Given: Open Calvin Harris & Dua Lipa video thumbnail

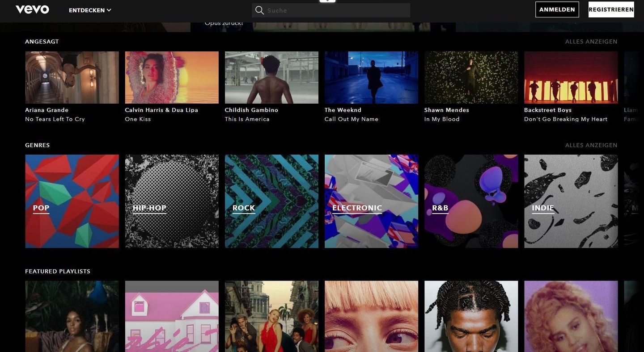Looking at the screenshot, I should click(x=172, y=77).
